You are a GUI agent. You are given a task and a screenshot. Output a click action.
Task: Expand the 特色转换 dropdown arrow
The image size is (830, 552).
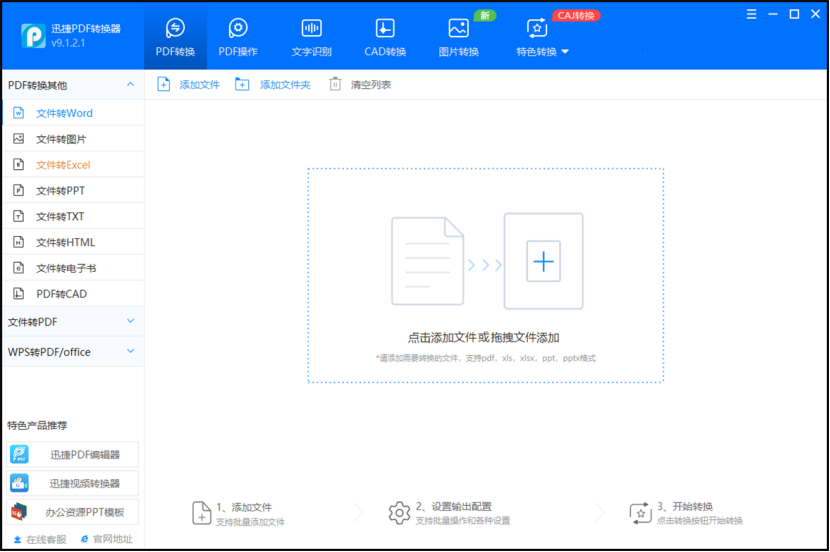click(x=565, y=52)
